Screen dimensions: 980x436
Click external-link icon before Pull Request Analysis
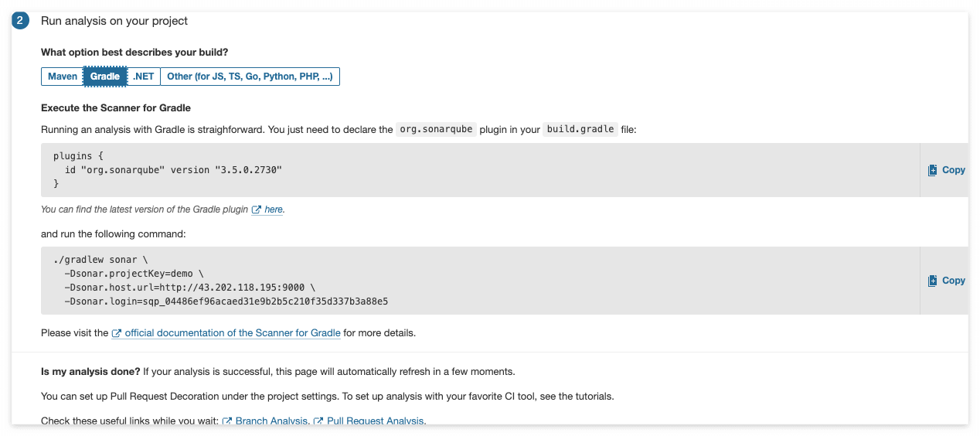[x=318, y=421]
